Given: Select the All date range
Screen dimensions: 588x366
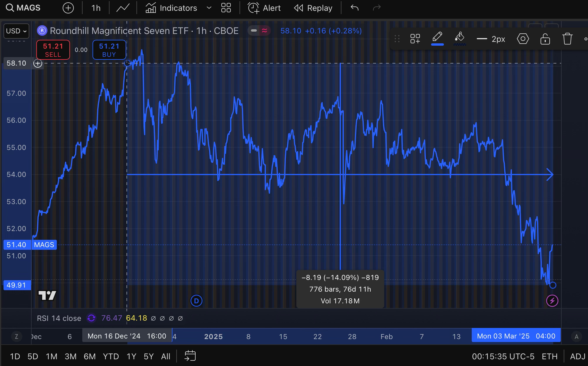Looking at the screenshot, I should pos(166,356).
